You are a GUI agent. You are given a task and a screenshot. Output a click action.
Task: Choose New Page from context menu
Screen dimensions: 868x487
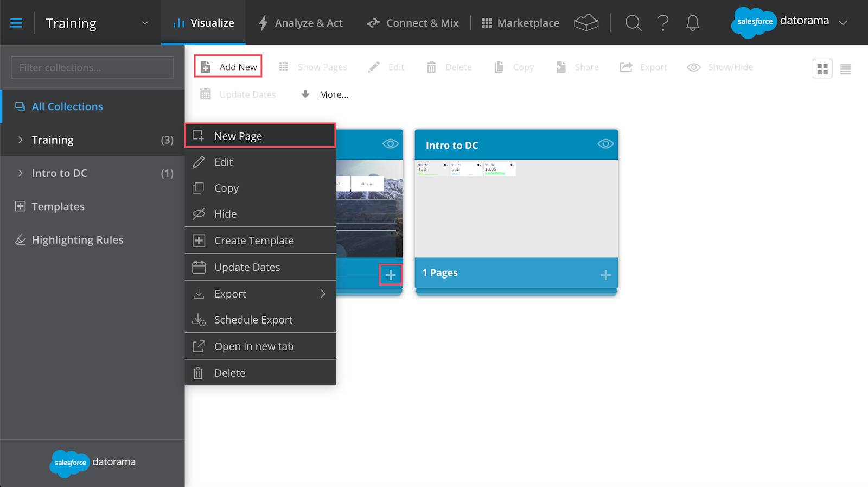click(260, 136)
